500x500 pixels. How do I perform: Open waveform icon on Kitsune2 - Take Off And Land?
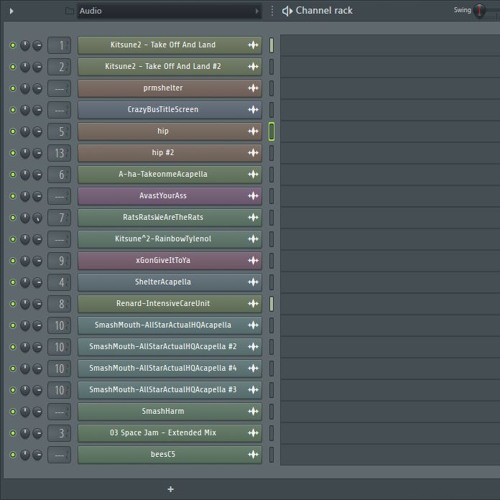tap(253, 45)
